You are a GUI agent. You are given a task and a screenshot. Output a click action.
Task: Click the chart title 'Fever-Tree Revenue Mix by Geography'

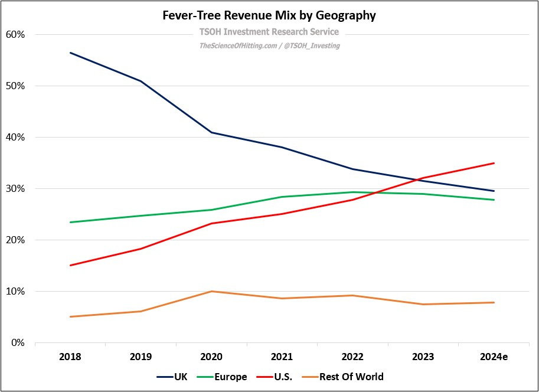pyautogui.click(x=269, y=15)
